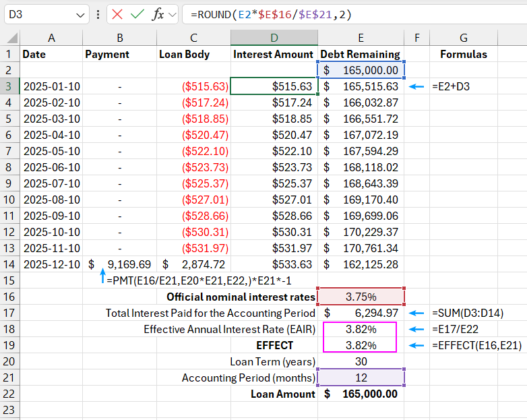527x420 pixels.
Task: Select the interest cell $515.63
Action: point(274,86)
